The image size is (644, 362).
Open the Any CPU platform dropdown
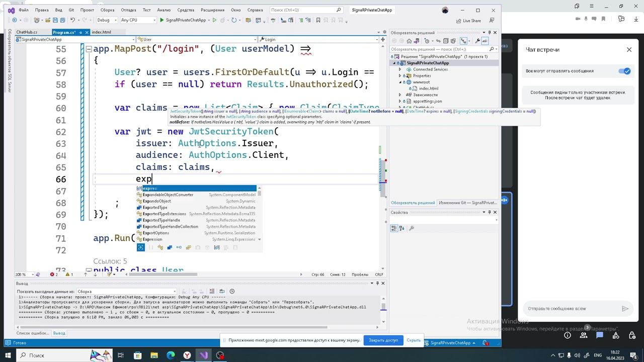(x=138, y=20)
